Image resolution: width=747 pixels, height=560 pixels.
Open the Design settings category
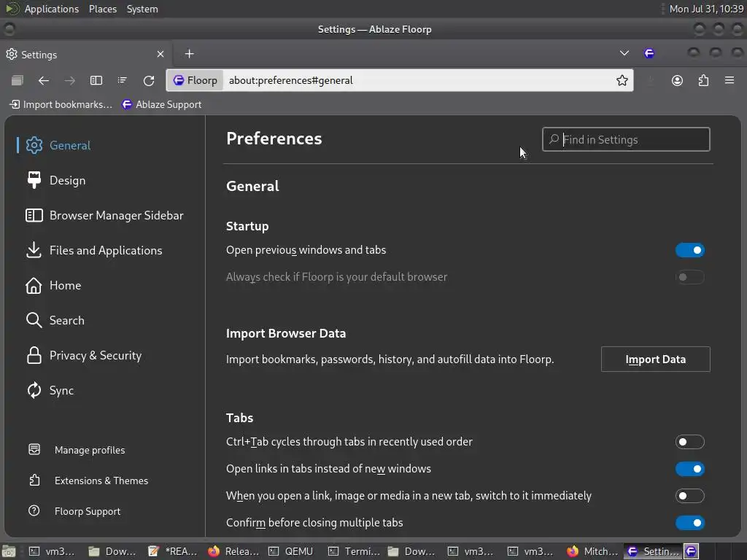[56, 181]
